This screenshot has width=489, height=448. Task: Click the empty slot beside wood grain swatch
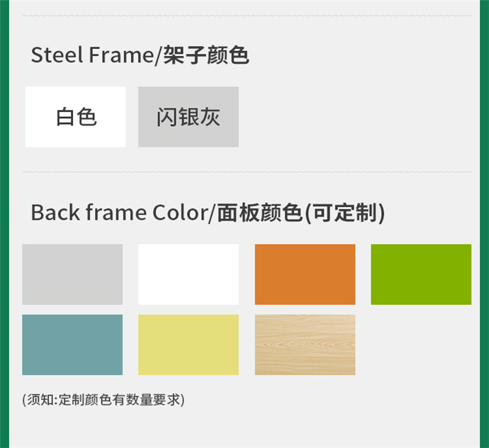click(x=421, y=345)
